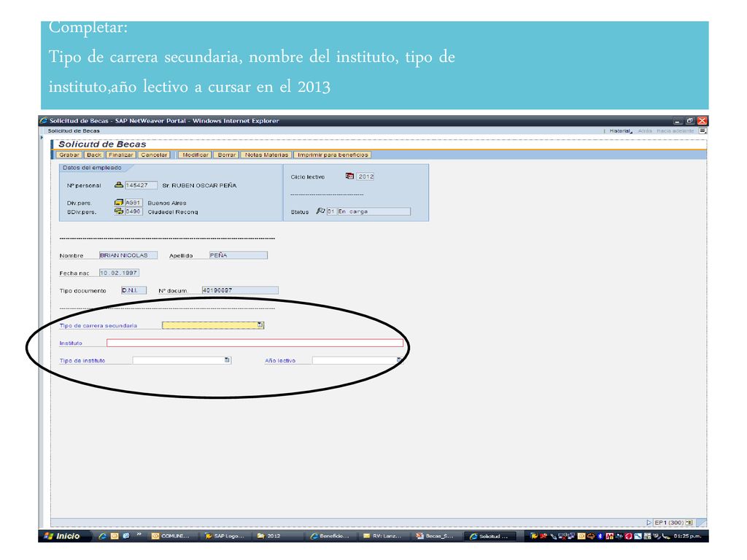Switch to SAP Logo... taskbar window
The width and height of the screenshot is (747, 560).
click(x=225, y=536)
